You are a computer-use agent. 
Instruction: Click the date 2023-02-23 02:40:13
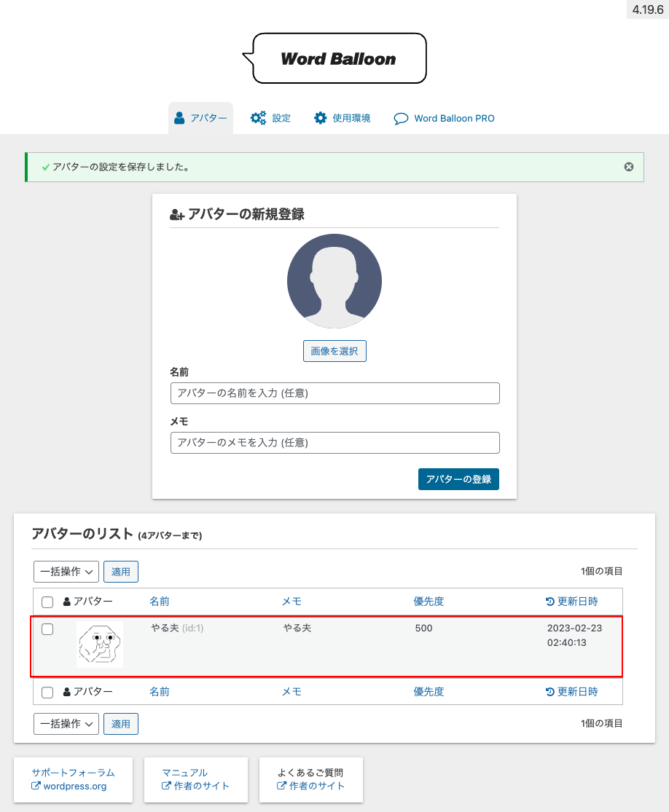point(575,636)
